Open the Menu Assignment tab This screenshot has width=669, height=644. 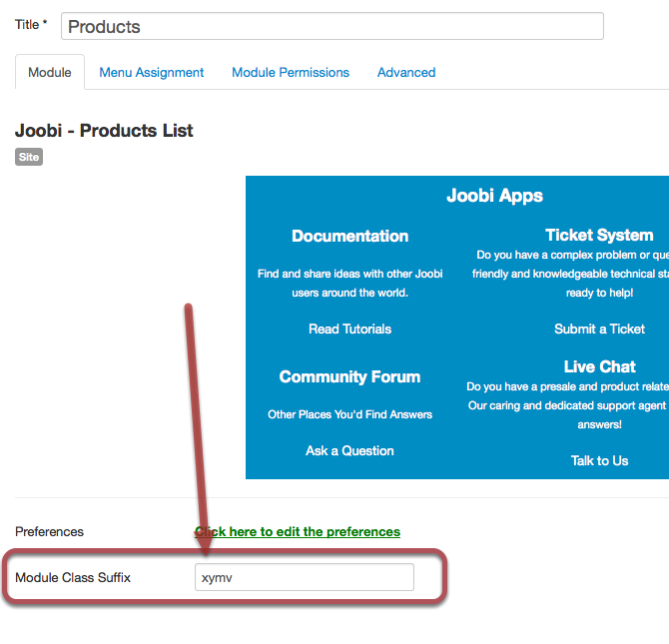[152, 72]
